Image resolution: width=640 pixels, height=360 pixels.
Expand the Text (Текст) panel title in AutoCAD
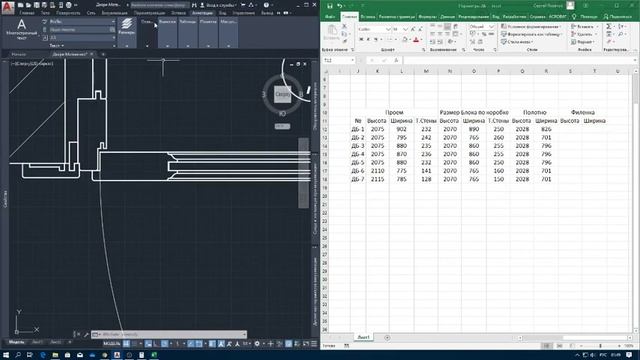pos(56,46)
